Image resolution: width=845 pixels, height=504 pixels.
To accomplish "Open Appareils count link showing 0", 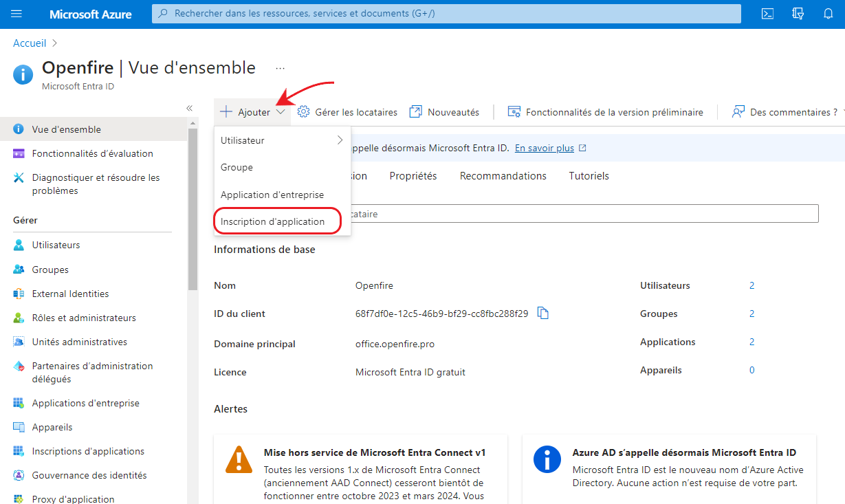I will tap(751, 370).
